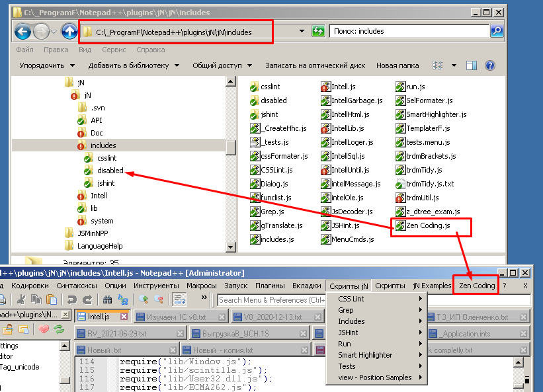Image resolution: width=543 pixels, height=392 pixels.
Task: Select the csslint folder in the file list
Action: [x=265, y=87]
